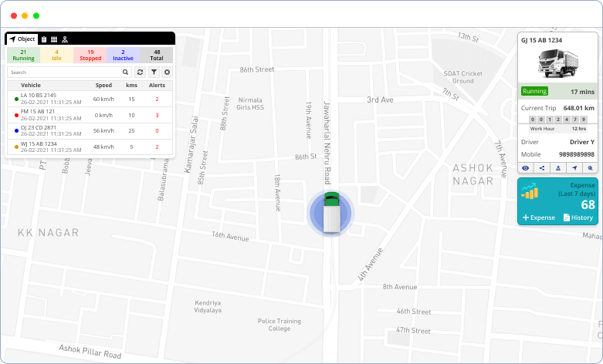
Task: Open alerts count for WJ 15 AB 1234
Action: (x=157, y=147)
